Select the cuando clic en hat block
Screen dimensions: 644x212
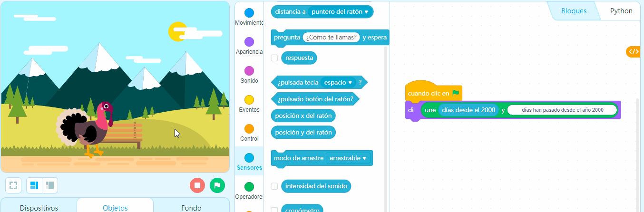coord(428,93)
